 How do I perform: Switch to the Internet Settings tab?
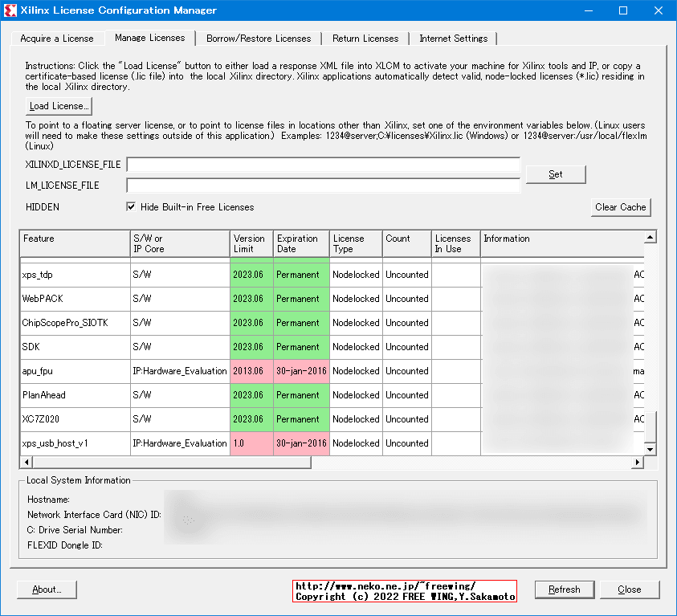(453, 38)
